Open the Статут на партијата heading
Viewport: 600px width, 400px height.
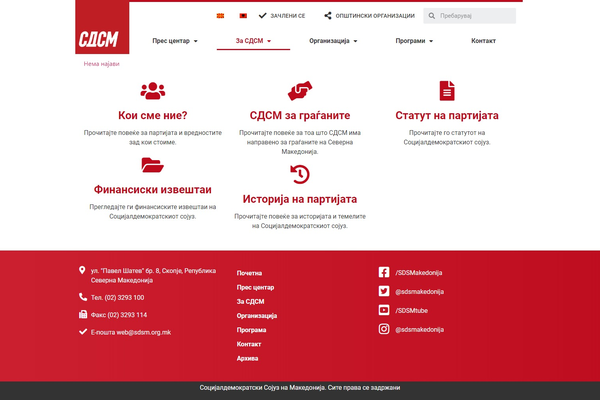[447, 115]
